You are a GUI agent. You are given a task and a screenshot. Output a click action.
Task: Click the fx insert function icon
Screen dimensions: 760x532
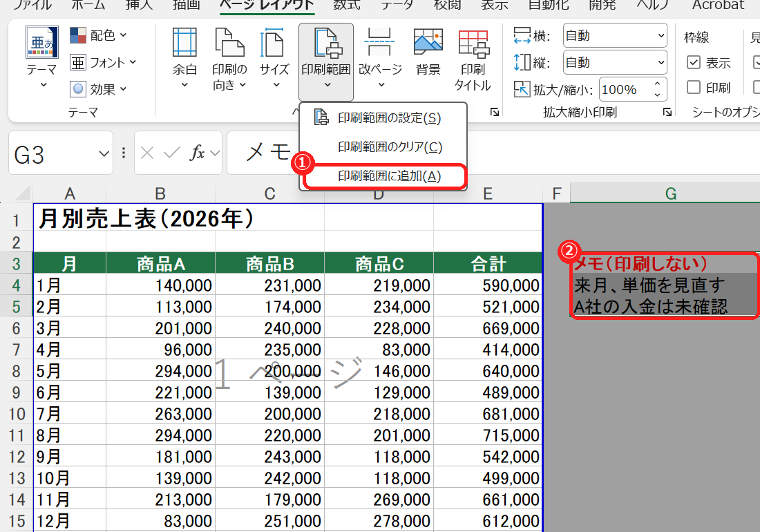tap(197, 153)
